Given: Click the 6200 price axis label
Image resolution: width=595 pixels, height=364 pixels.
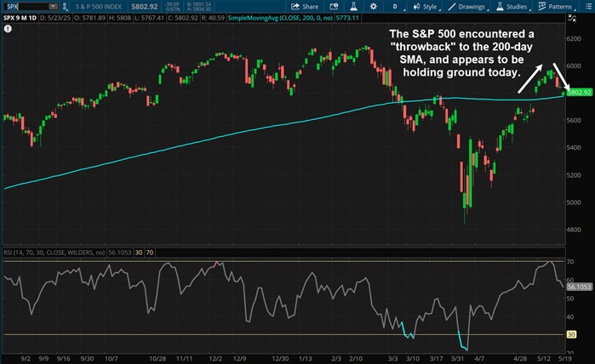Looking at the screenshot, I should click(574, 38).
